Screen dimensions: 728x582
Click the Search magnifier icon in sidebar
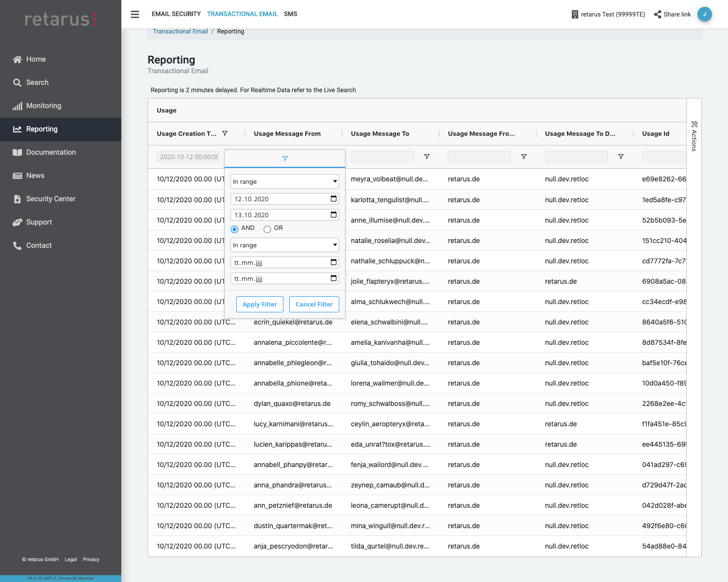(17, 82)
